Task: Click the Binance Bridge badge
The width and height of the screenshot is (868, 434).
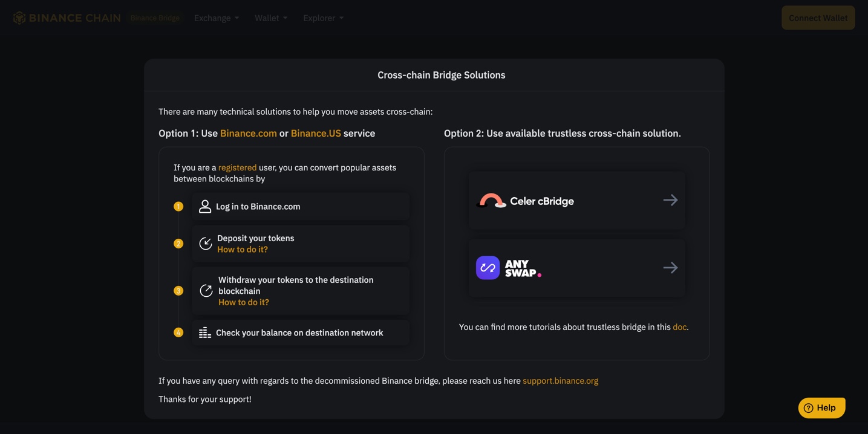Action: pos(155,18)
